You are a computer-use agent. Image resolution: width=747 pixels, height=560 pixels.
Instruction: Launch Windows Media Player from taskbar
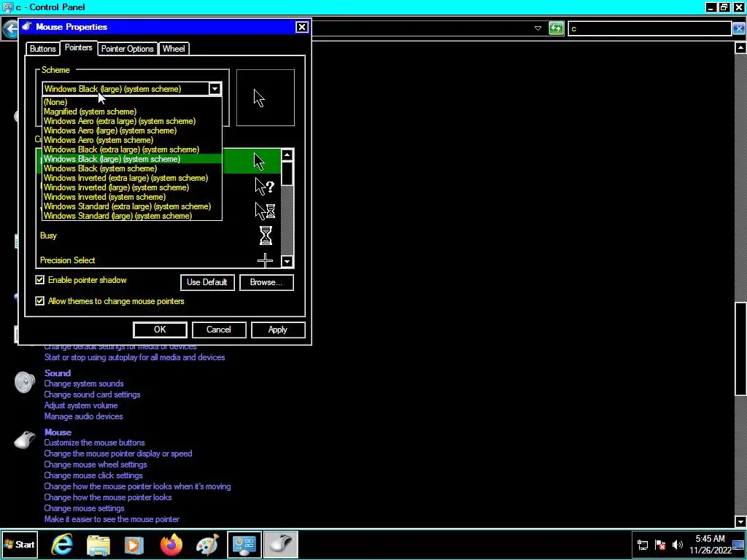134,545
